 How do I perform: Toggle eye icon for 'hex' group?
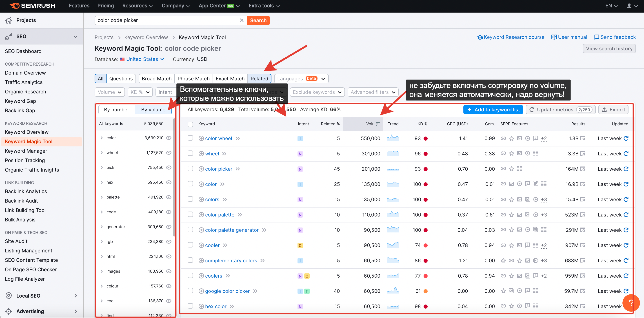pos(169,182)
